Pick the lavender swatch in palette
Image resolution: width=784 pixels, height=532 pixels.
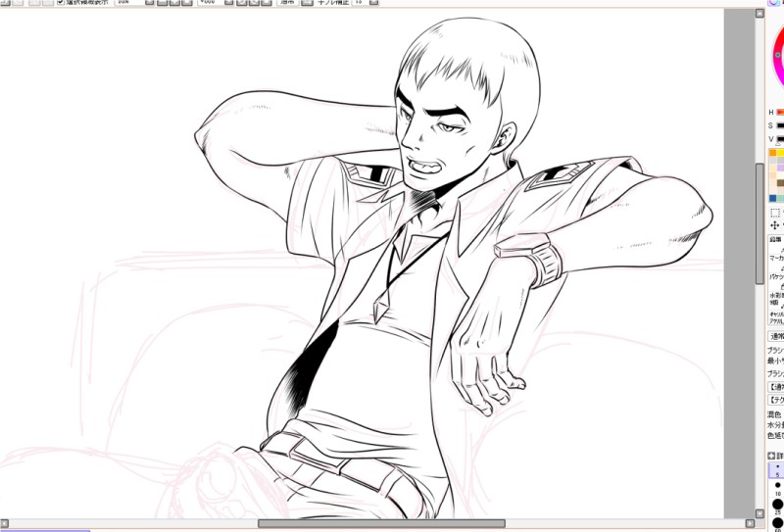point(780,168)
